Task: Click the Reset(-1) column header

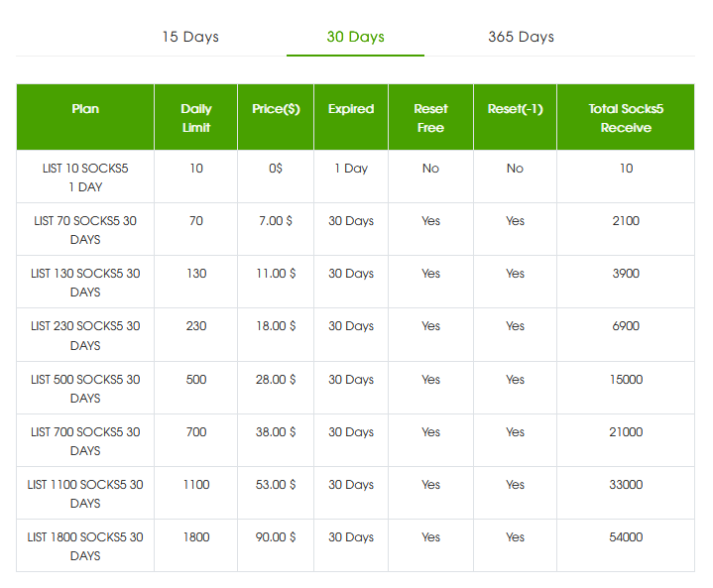Action: 515,109
